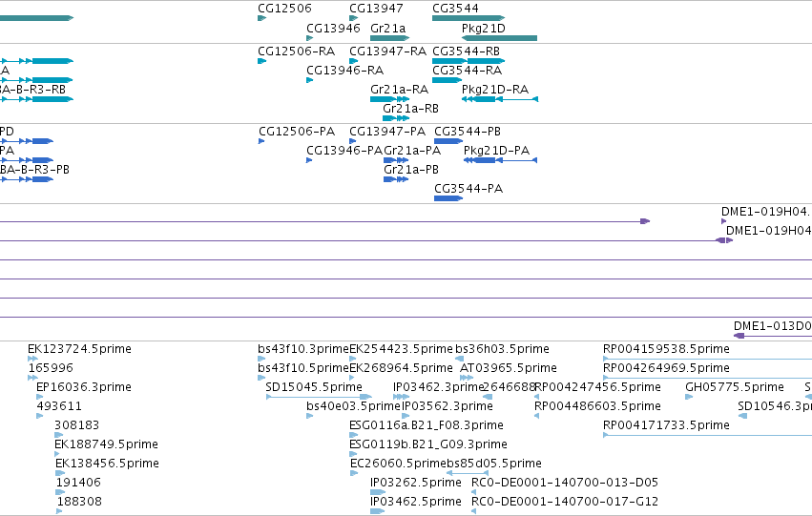Select the AT03965.5prime EST
812x516 pixels.
(509, 368)
